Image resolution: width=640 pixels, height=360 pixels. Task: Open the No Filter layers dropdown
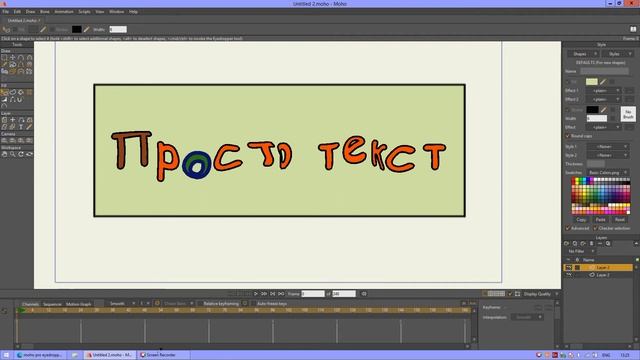(x=581, y=251)
